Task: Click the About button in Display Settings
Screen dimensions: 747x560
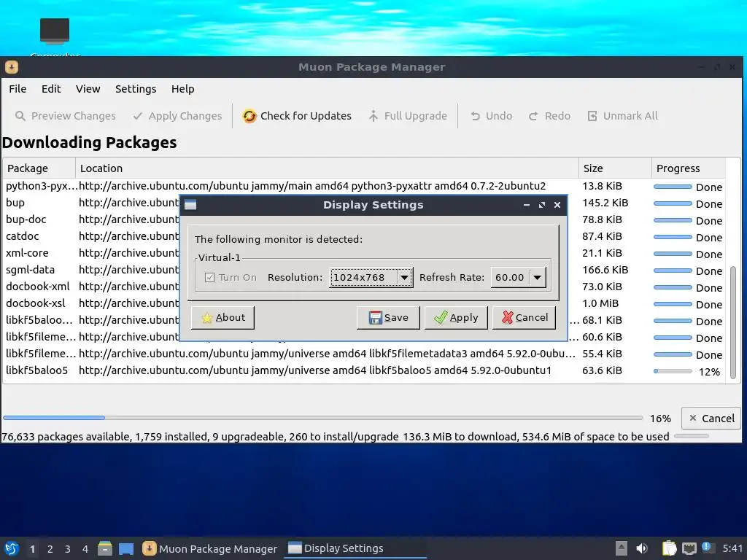Action: 222,318
